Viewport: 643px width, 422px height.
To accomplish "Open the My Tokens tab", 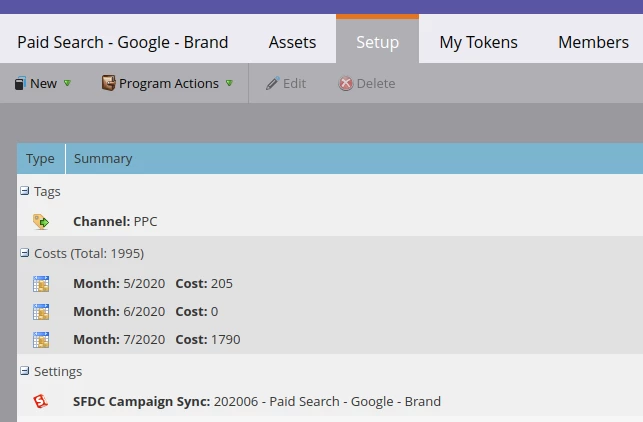I will coord(478,42).
